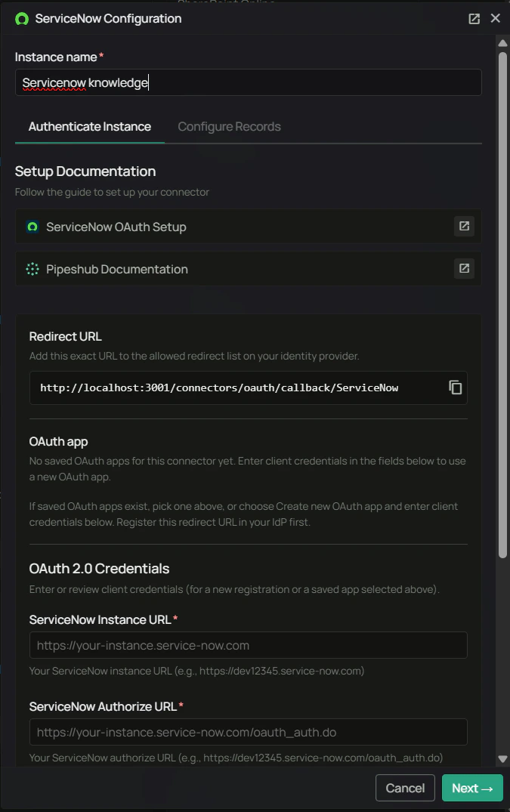Click the OAuth app heading

point(58,442)
